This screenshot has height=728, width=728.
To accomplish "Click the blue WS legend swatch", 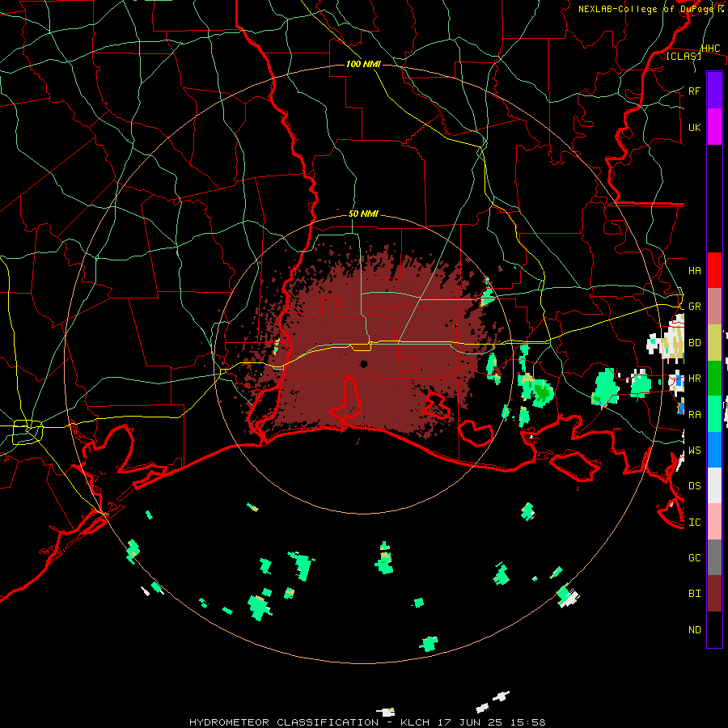I will (714, 450).
